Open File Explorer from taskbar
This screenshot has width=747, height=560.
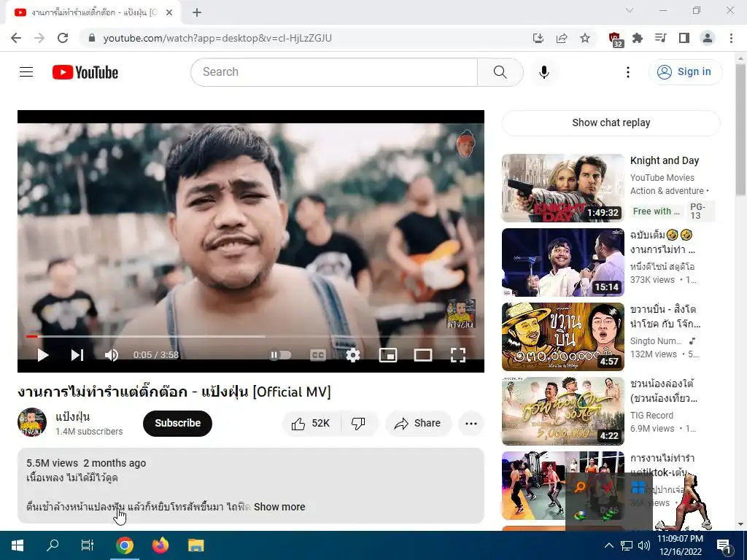point(196,545)
